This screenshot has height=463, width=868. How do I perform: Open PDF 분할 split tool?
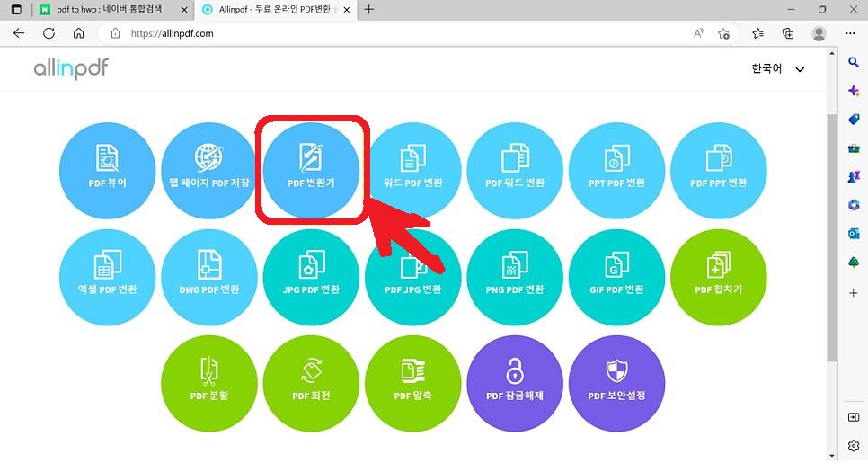tap(209, 383)
